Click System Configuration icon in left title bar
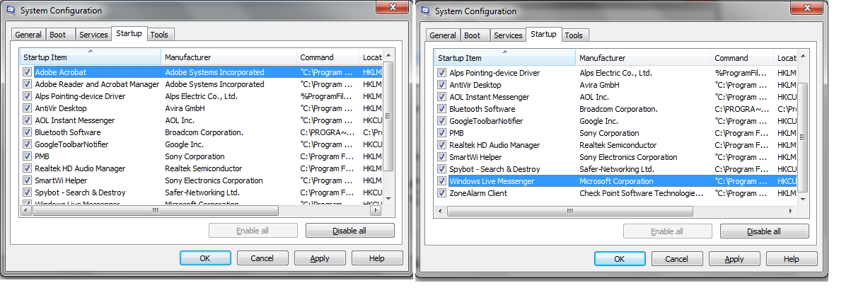The image size is (868, 288). [x=12, y=11]
